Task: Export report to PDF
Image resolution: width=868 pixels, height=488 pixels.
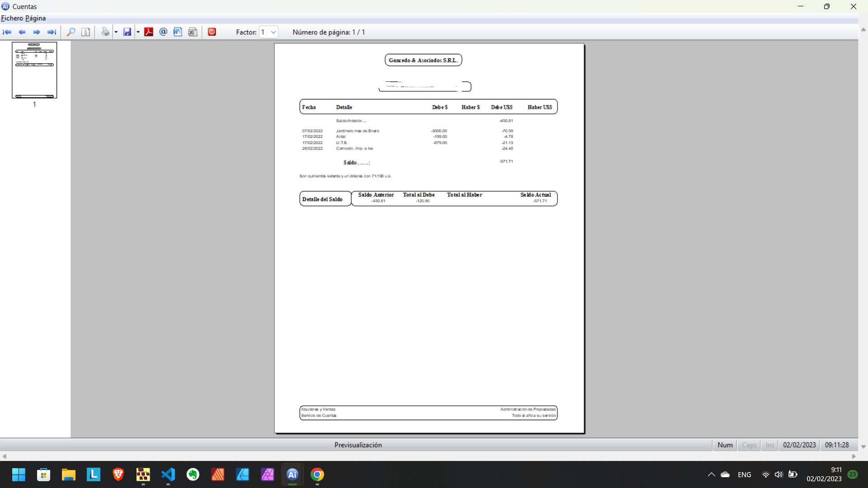Action: point(149,32)
